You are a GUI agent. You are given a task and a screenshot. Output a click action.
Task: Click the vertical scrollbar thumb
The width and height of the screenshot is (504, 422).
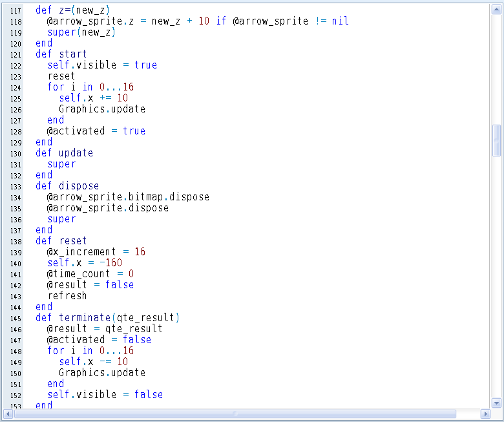click(496, 140)
